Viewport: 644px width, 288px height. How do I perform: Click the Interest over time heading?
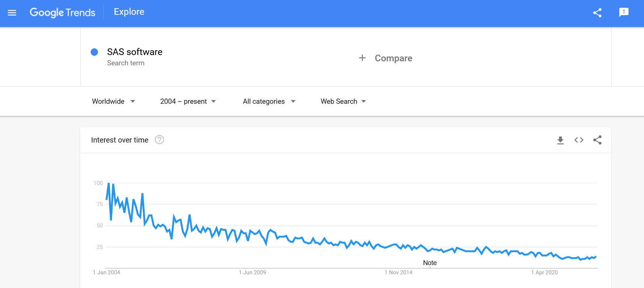pyautogui.click(x=120, y=140)
